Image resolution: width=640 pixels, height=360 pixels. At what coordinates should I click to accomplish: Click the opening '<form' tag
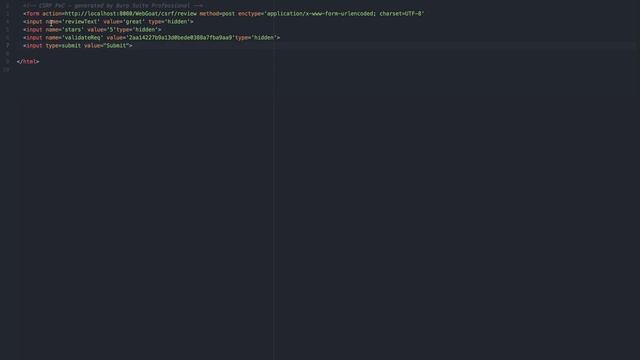(x=31, y=13)
